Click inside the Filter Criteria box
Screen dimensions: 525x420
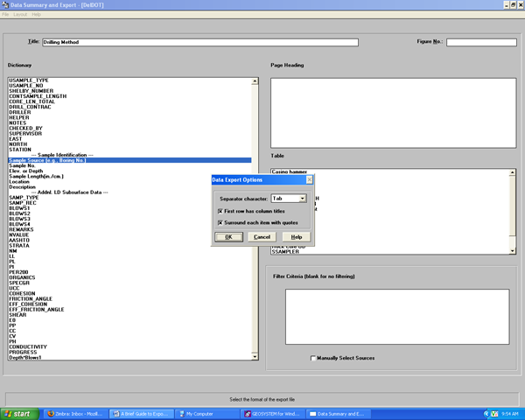point(397,317)
